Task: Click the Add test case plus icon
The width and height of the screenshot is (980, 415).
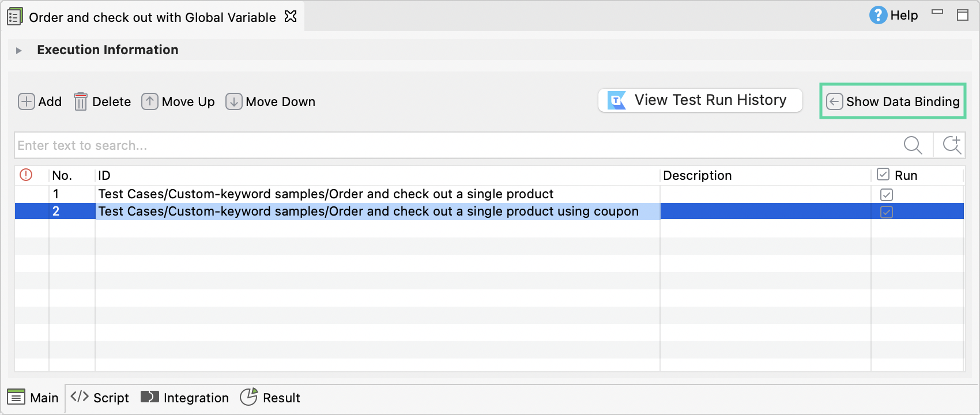Action: [27, 101]
